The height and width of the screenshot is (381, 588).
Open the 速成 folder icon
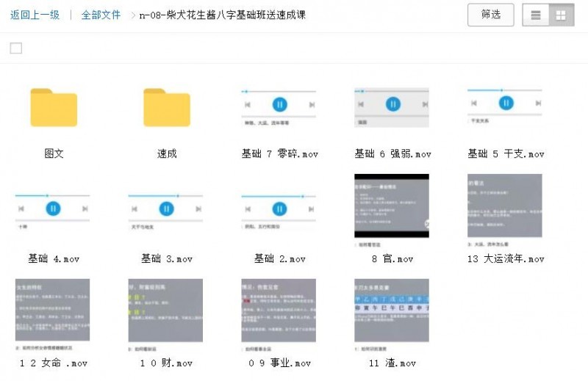[x=167, y=107]
